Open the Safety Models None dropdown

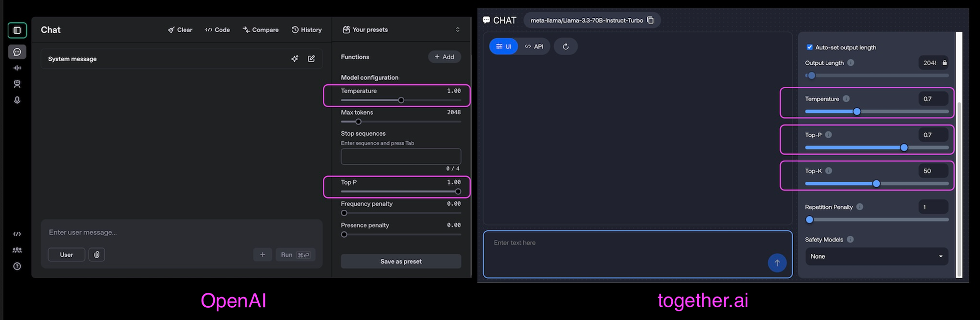(x=876, y=256)
